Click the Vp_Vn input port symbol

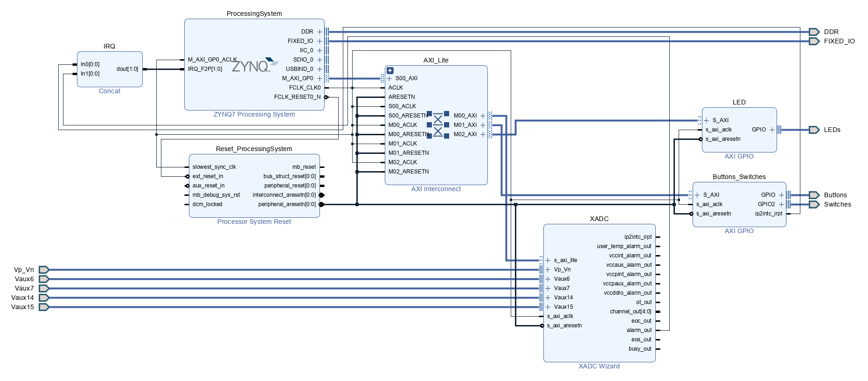(x=44, y=270)
